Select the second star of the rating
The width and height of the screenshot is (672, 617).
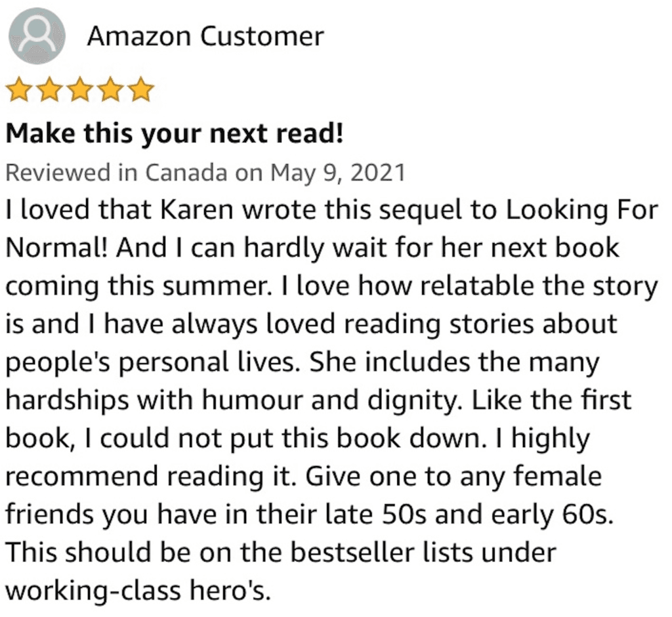(x=49, y=90)
